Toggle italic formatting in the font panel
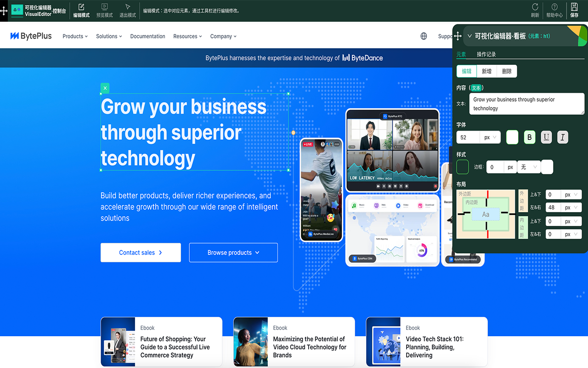 562,137
